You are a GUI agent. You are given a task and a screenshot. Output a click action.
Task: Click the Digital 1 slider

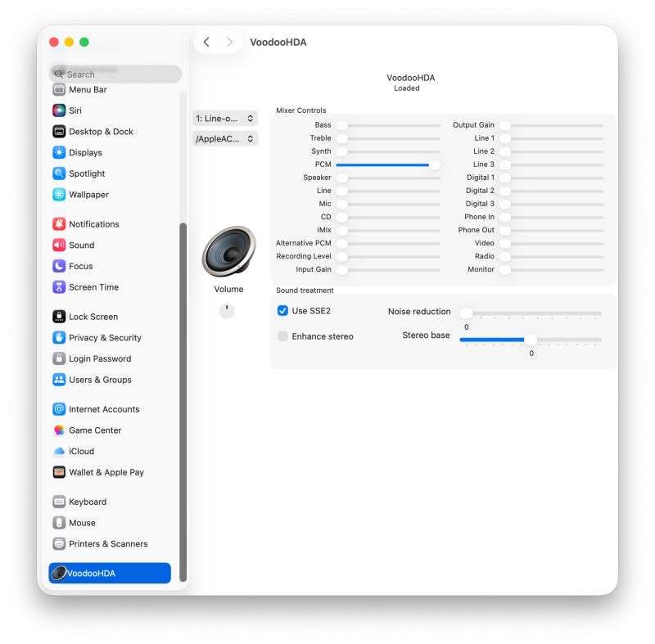(551, 178)
